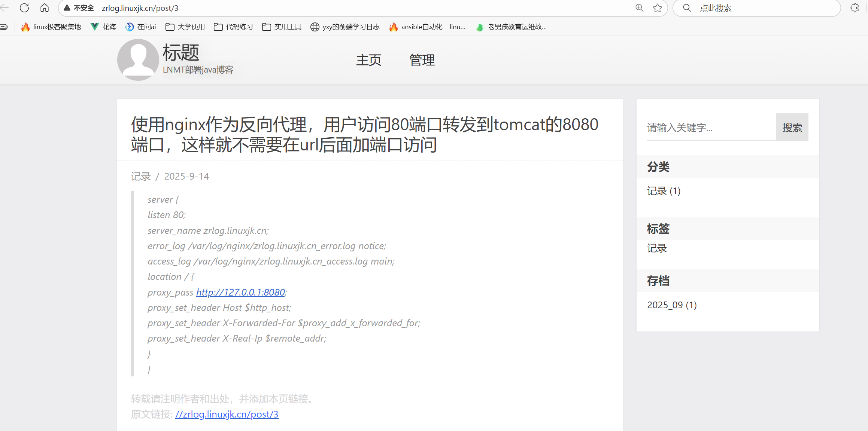Click the 'listen 80;' line
Screen dimensions: 868x431
point(167,215)
